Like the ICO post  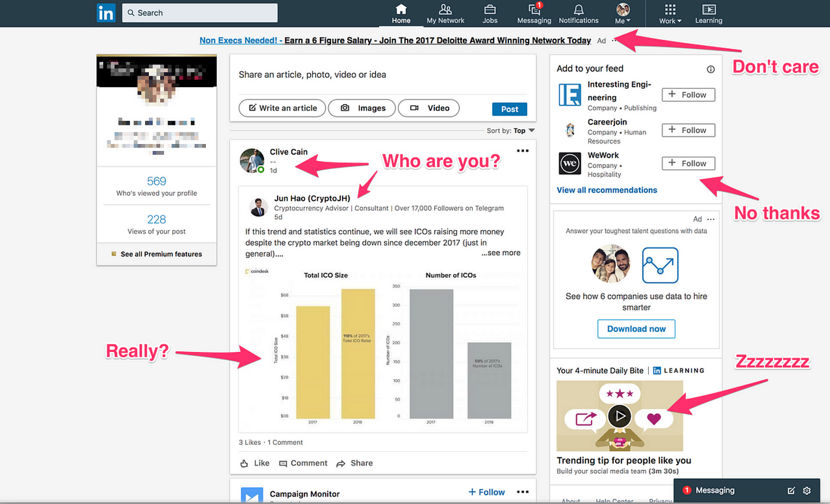tap(255, 464)
